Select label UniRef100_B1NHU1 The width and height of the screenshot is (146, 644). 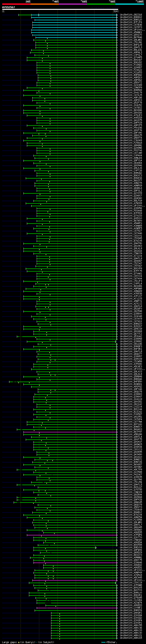(x=131, y=384)
